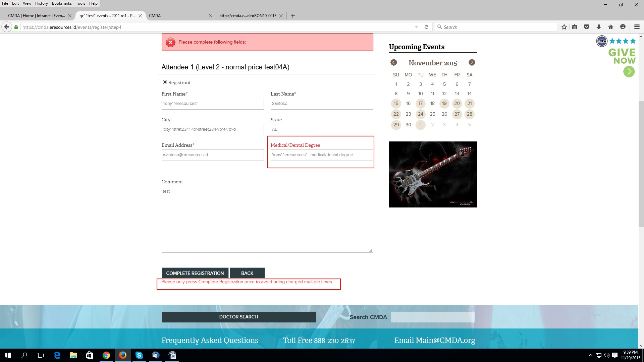The height and width of the screenshot is (362, 644).
Task: Open the History menu
Action: (x=42, y=3)
